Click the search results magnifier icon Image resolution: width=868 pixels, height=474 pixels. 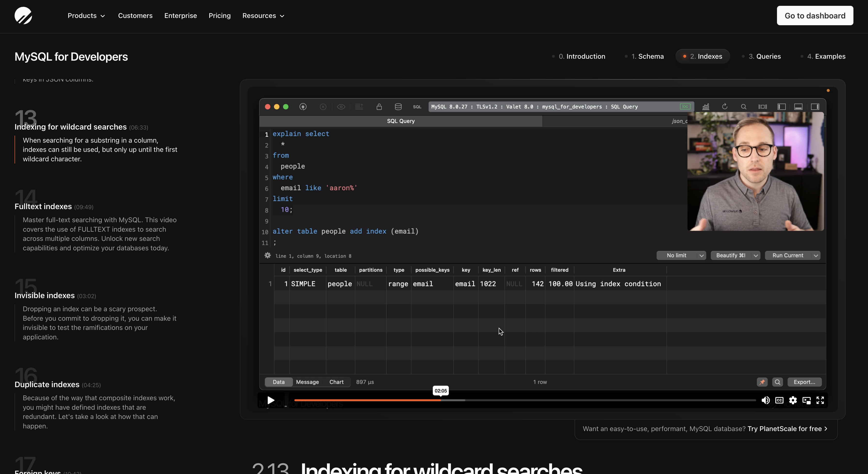(x=777, y=382)
